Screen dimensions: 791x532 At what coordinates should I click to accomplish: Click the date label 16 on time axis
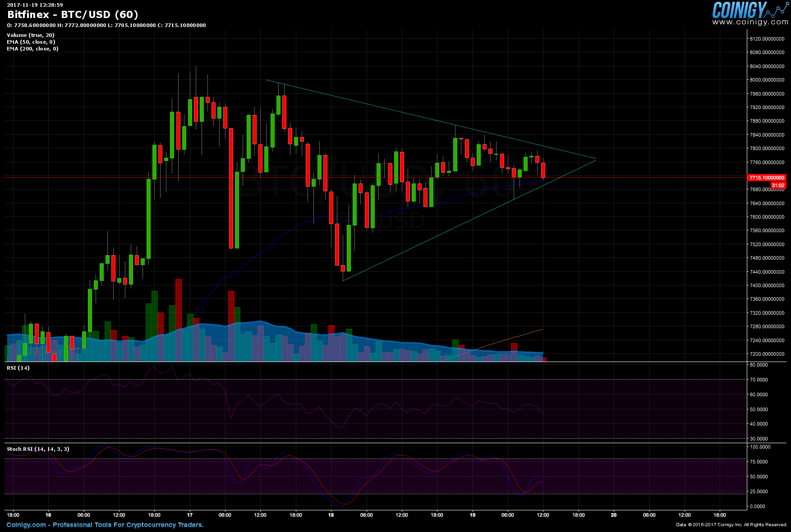pos(48,515)
